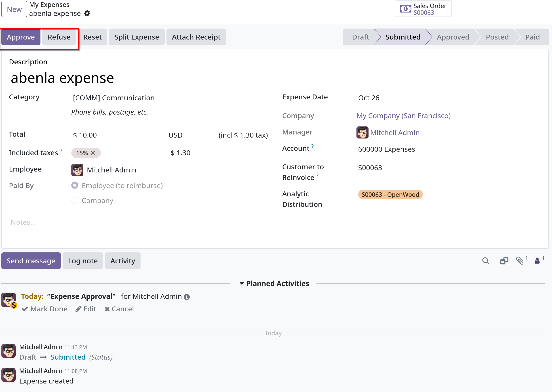
Task: Select Company paid-by radio option
Action: [75, 200]
